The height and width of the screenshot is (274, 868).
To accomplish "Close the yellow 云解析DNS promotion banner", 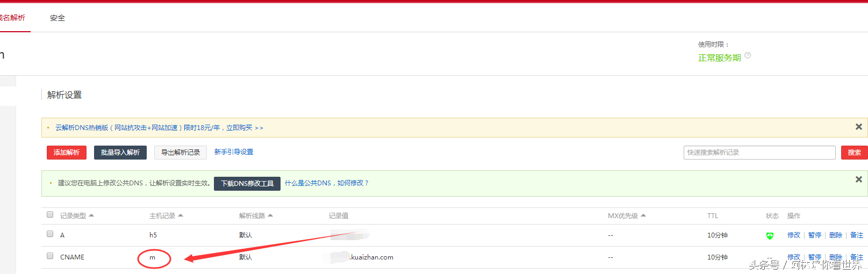I will click(x=858, y=127).
